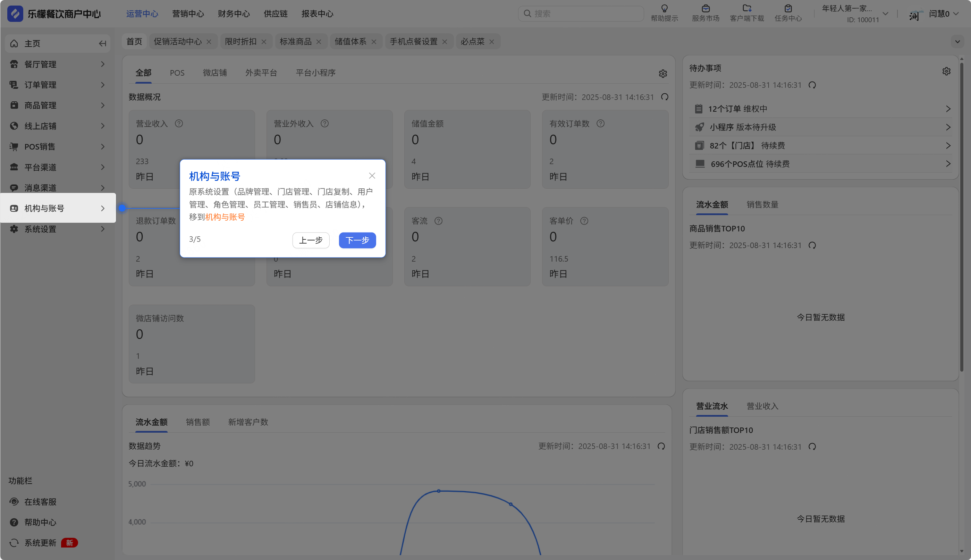The height and width of the screenshot is (560, 971).
Task: Click the 下一步 button
Action: [357, 240]
